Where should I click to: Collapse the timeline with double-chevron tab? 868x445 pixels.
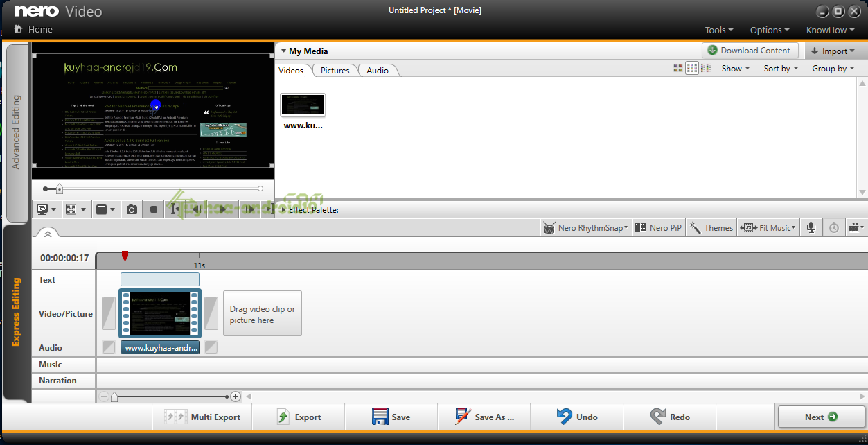tap(47, 234)
